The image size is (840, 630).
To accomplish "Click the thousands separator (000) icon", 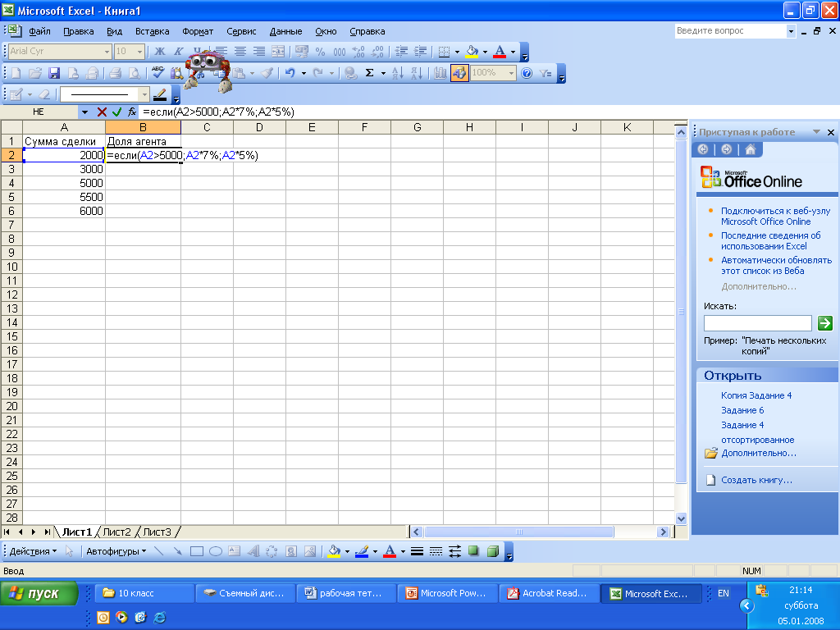I will coord(340,52).
